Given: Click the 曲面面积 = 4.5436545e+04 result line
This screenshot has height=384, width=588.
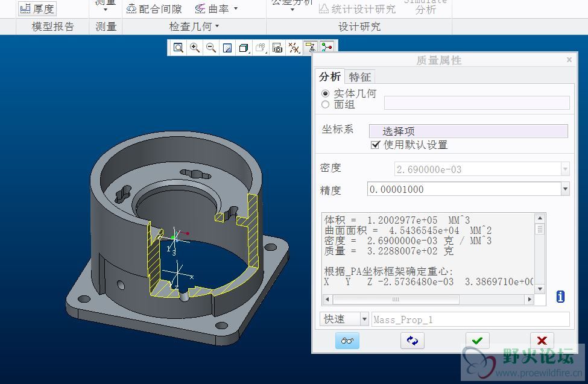Looking at the screenshot, I should pos(408,230).
